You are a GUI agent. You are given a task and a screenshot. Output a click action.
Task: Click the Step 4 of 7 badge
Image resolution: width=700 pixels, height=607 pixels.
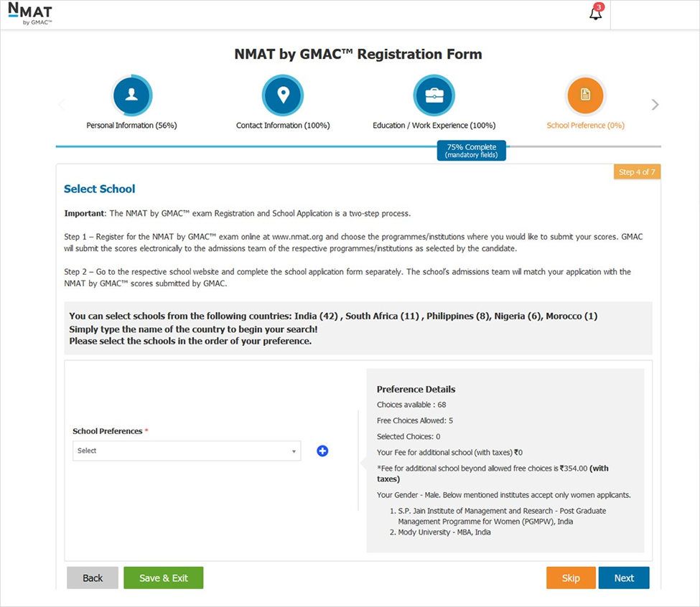coord(637,171)
